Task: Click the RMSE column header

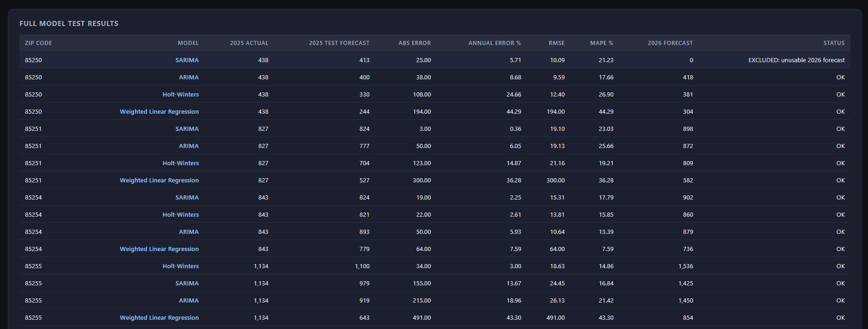Action: 557,43
